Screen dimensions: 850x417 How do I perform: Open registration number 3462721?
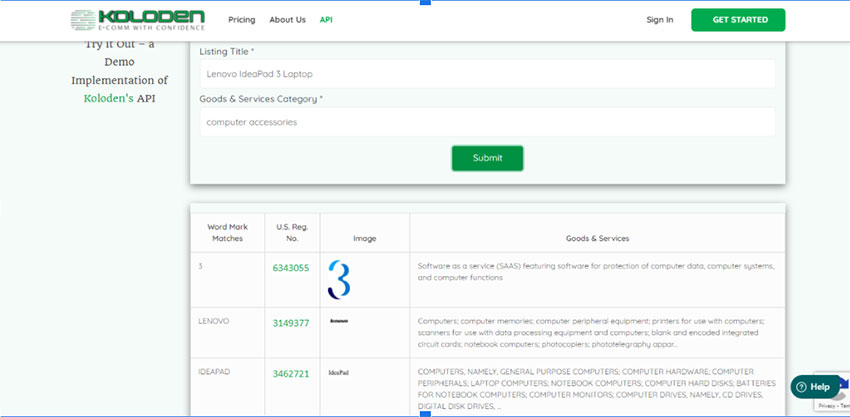tap(291, 374)
